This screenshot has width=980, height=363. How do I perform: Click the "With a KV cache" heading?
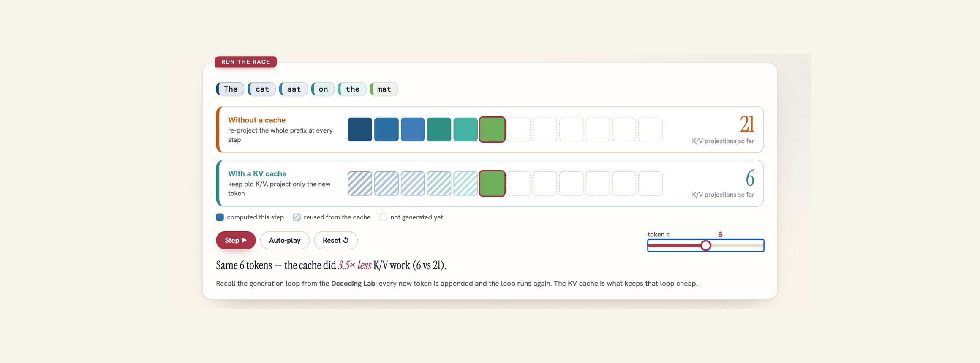[x=257, y=173]
